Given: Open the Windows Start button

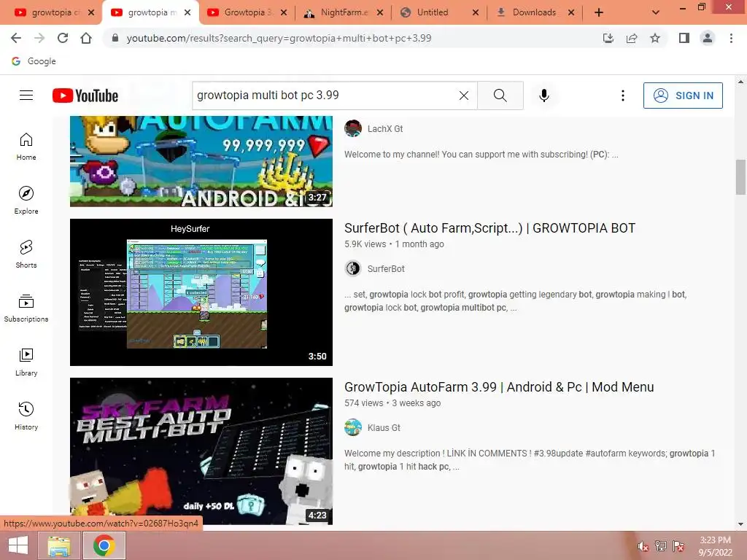Looking at the screenshot, I should (18, 545).
